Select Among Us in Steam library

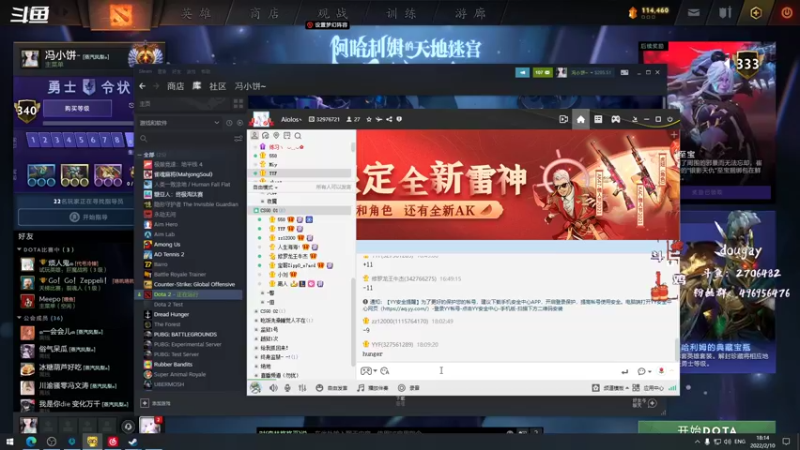tap(167, 244)
